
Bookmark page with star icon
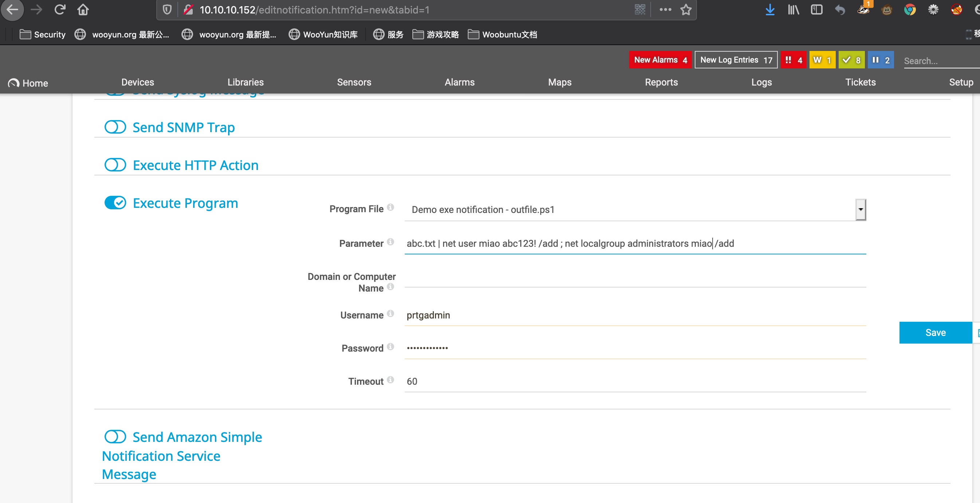(686, 9)
